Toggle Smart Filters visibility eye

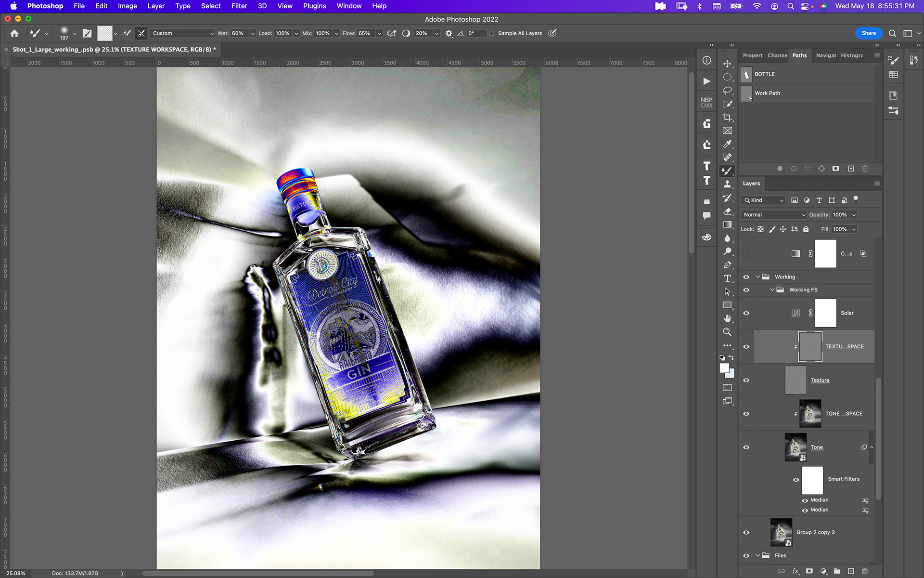click(x=796, y=479)
